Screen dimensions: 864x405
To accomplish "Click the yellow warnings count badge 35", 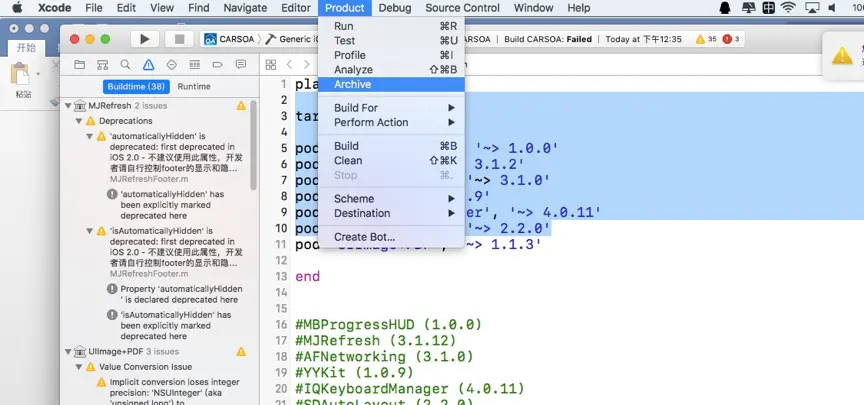I will tap(706, 39).
